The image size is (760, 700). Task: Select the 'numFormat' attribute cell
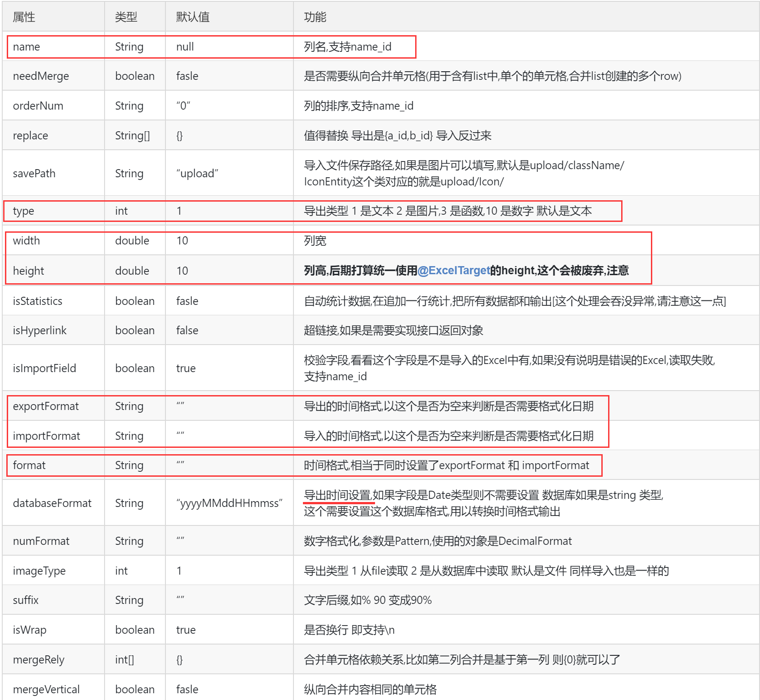click(53, 541)
